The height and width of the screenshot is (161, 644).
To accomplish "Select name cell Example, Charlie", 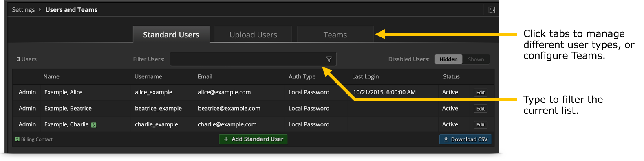I will pyautogui.click(x=66, y=124).
